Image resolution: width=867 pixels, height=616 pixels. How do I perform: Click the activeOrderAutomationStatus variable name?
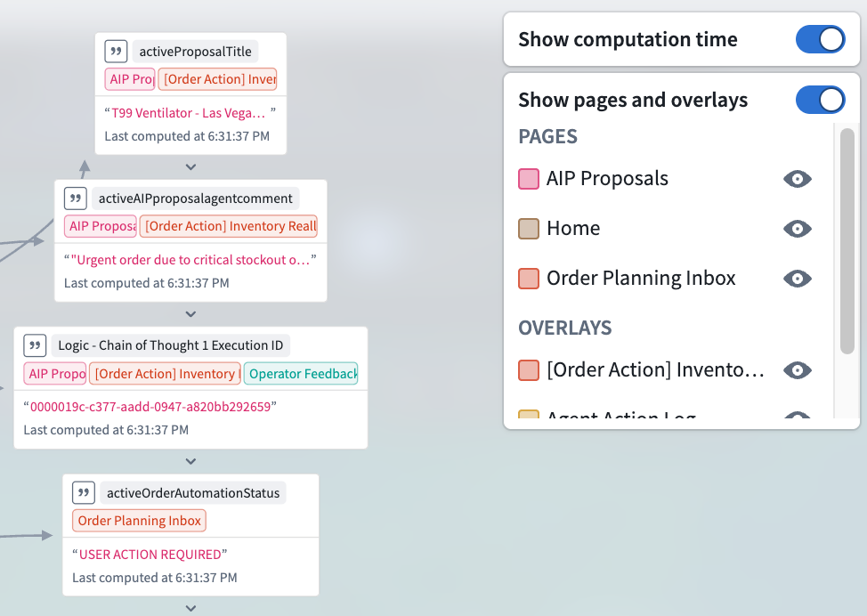pyautogui.click(x=193, y=492)
